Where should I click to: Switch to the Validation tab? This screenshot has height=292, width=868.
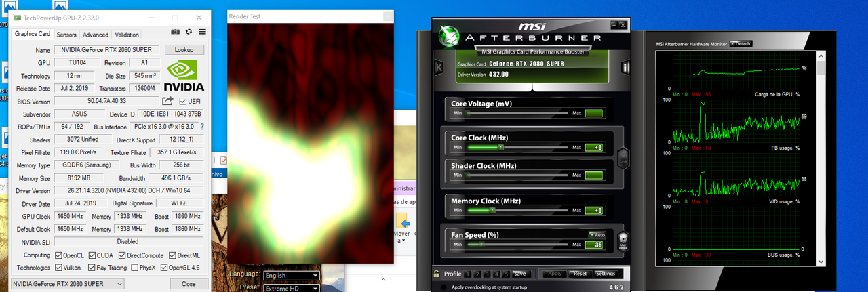click(127, 35)
